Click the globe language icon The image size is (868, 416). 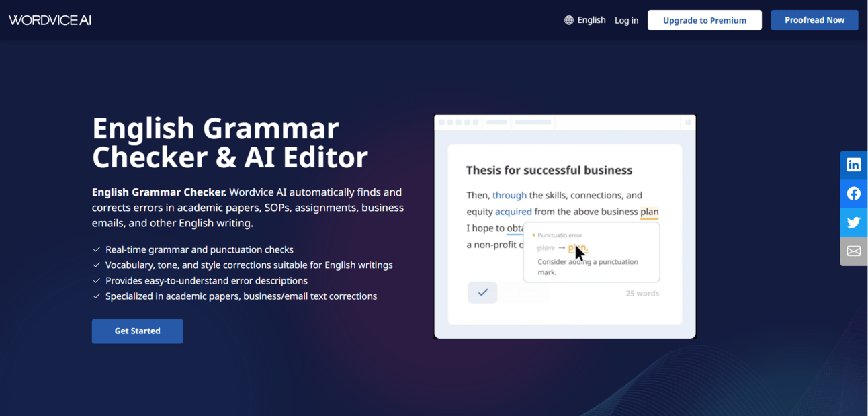click(x=569, y=20)
